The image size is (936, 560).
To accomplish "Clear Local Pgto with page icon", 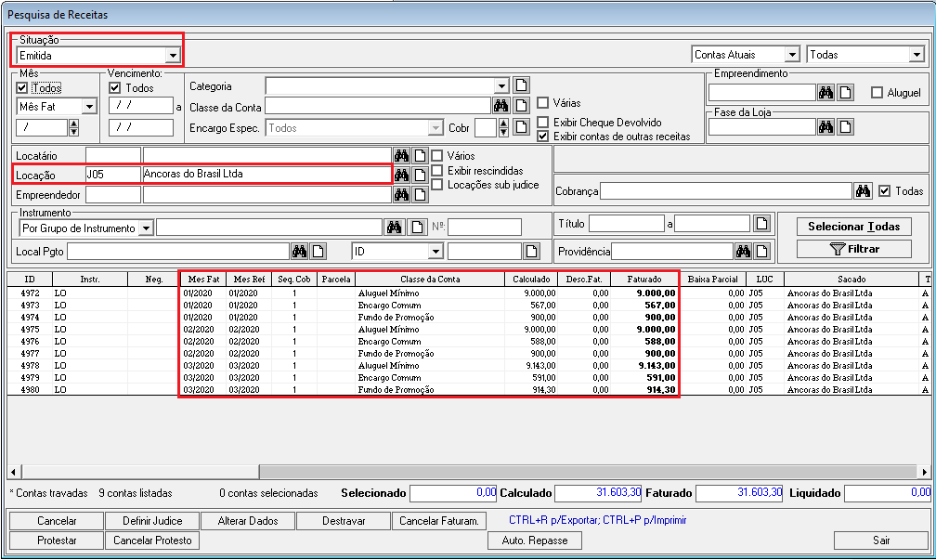I will [x=318, y=252].
